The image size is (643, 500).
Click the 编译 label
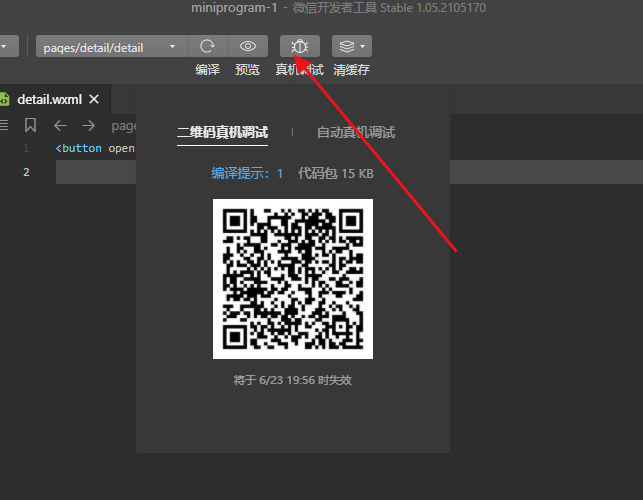207,70
